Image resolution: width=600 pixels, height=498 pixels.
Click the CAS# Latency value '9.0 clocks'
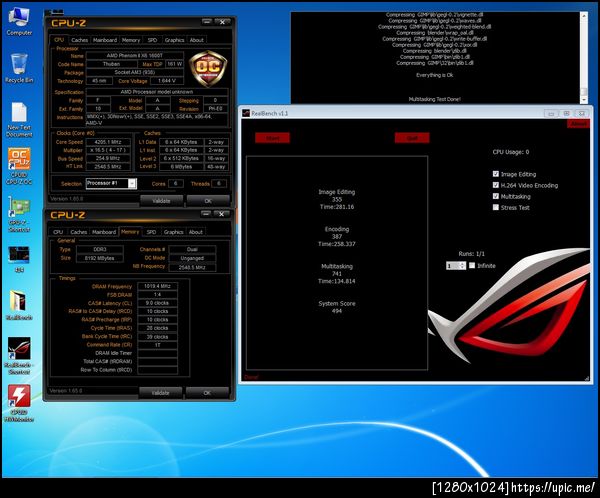pyautogui.click(x=157, y=303)
